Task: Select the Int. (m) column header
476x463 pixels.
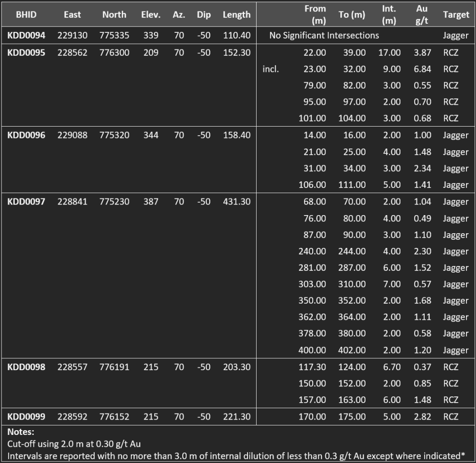Action: [389, 15]
